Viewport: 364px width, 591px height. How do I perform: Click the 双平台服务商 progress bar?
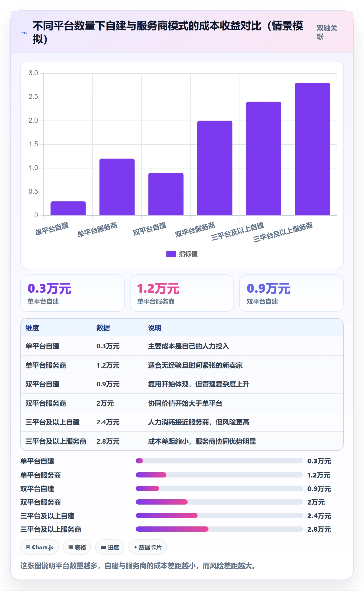coord(219,502)
